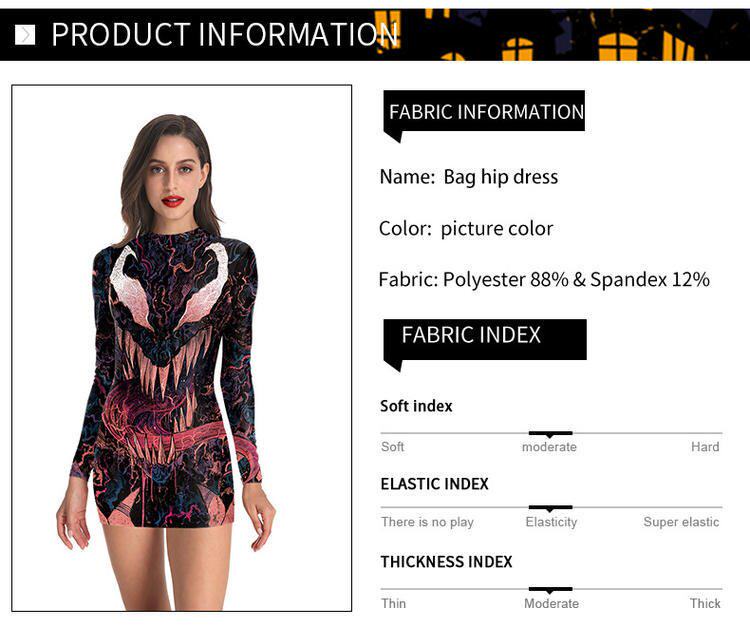
Task: Click the Polyester 88% & Spandex 12% text
Action: (576, 280)
